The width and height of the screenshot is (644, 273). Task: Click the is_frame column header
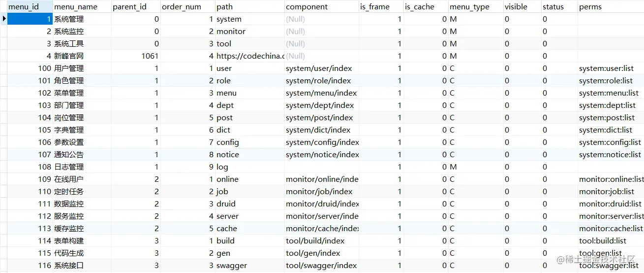375,7
